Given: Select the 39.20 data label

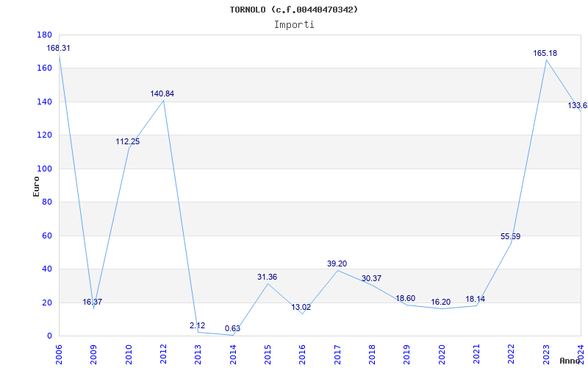Looking at the screenshot, I should click(337, 264).
